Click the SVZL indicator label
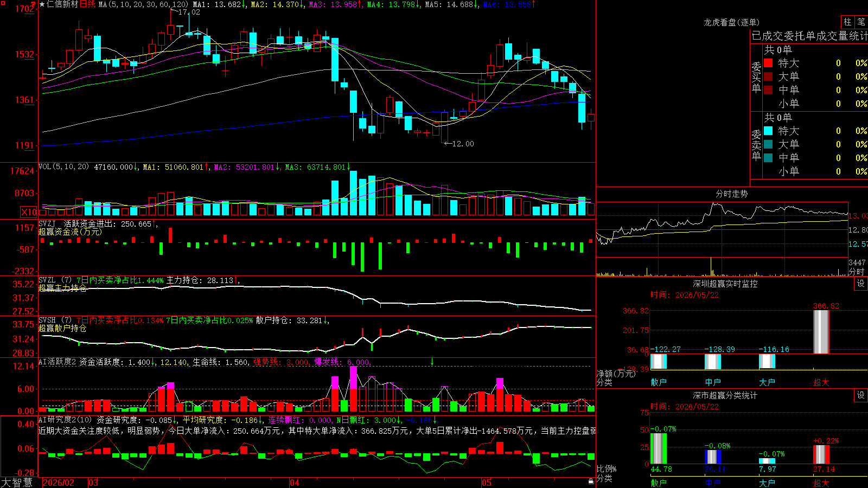This screenshot has width=868, height=488. 47,280
